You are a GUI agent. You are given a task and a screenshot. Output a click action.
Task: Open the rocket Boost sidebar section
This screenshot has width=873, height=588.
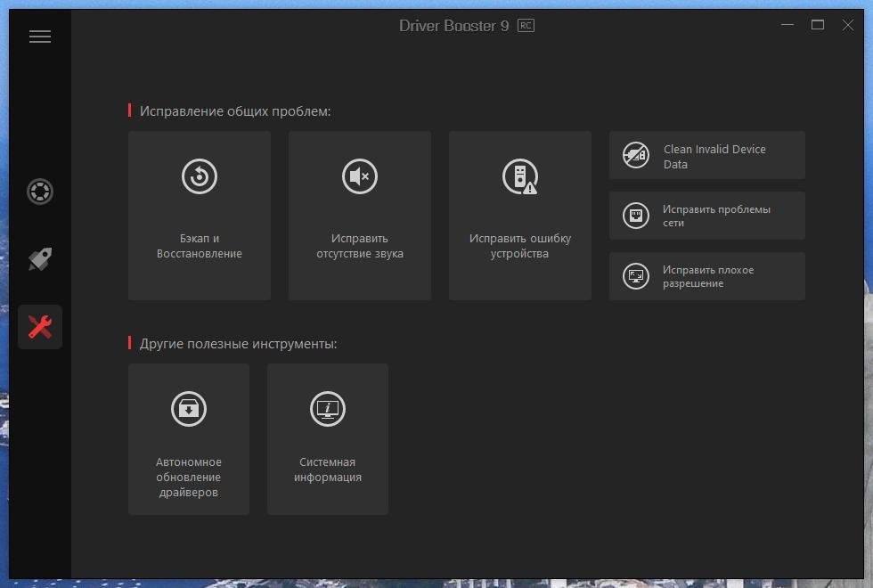[40, 259]
